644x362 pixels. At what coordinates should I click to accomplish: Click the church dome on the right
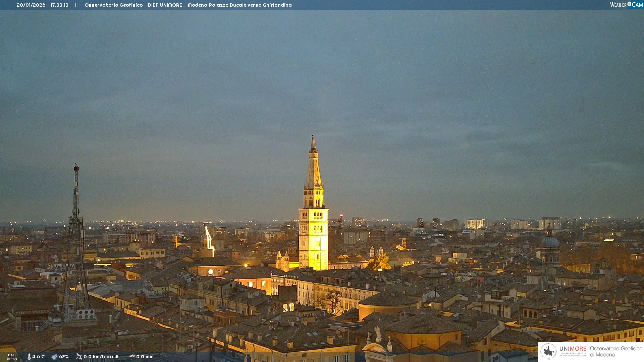pyautogui.click(x=550, y=241)
